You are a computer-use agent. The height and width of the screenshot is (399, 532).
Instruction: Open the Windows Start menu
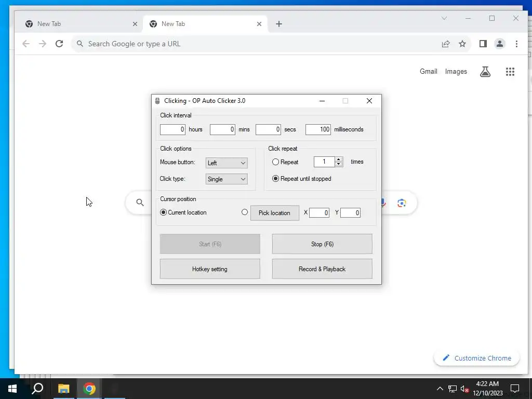click(x=12, y=389)
